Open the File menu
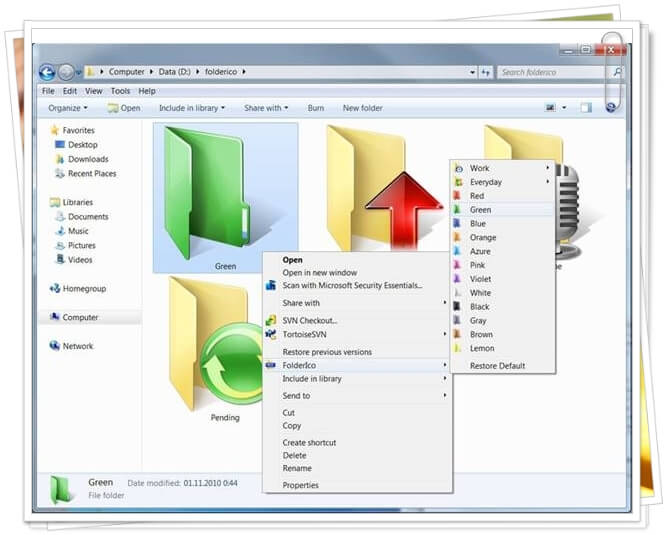The image size is (667, 535). pos(48,91)
